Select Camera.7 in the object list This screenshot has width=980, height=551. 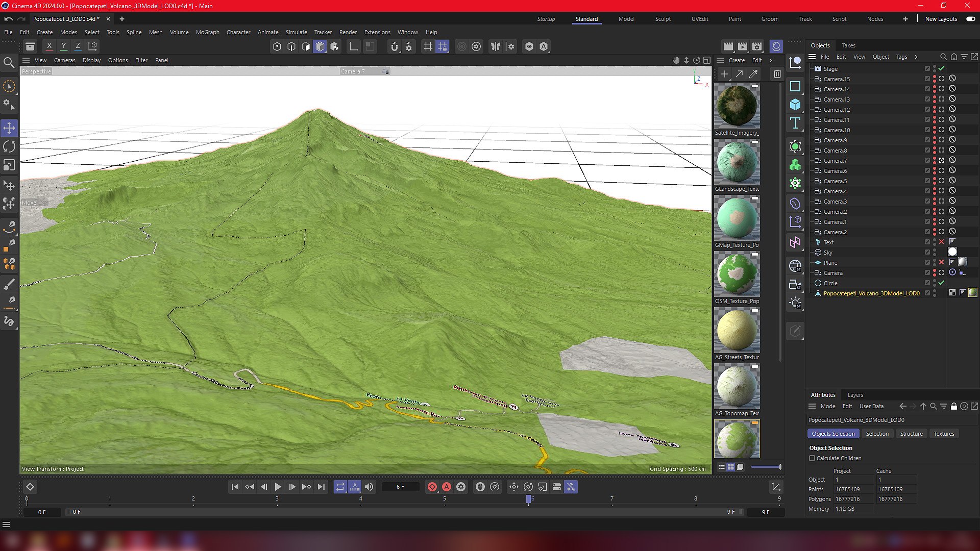(835, 160)
